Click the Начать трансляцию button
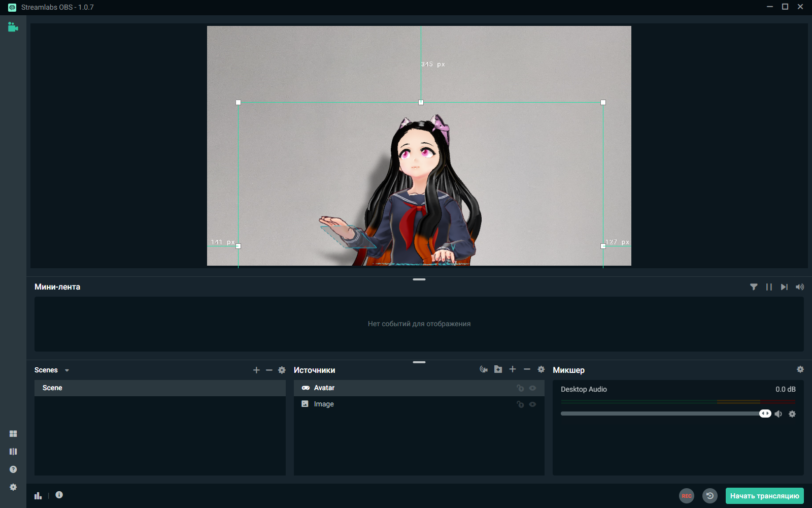The image size is (812, 508). tap(765, 496)
